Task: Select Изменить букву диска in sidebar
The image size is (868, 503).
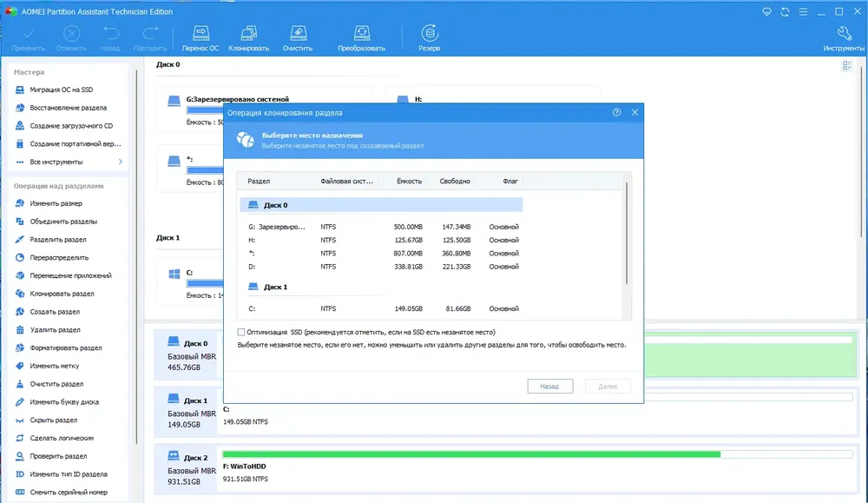Action: (x=63, y=401)
